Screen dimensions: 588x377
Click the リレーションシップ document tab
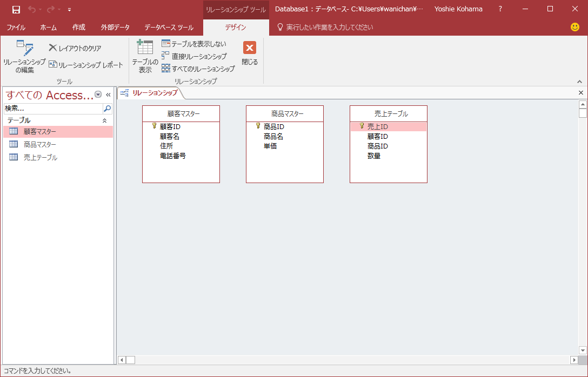pos(150,92)
